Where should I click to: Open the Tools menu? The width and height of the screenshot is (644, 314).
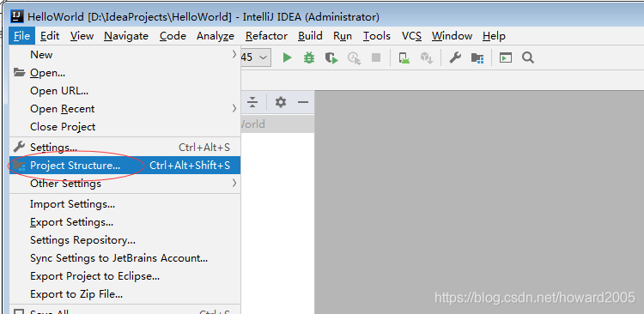pyautogui.click(x=377, y=36)
